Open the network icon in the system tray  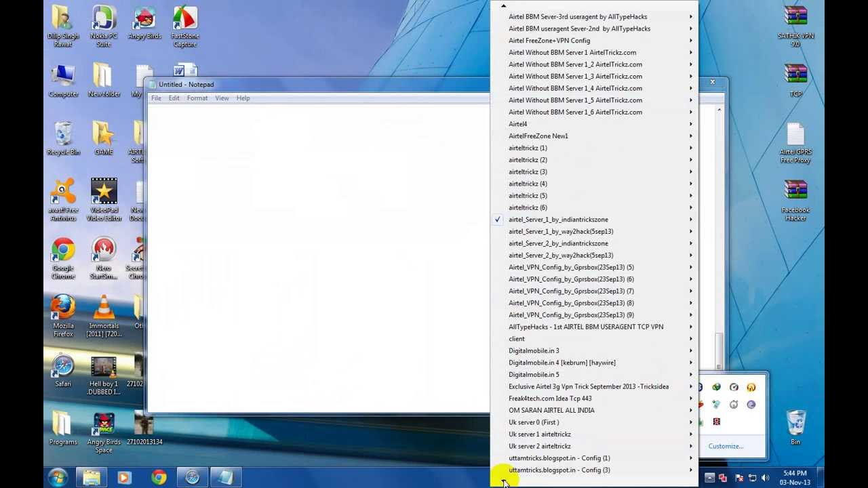(x=752, y=479)
